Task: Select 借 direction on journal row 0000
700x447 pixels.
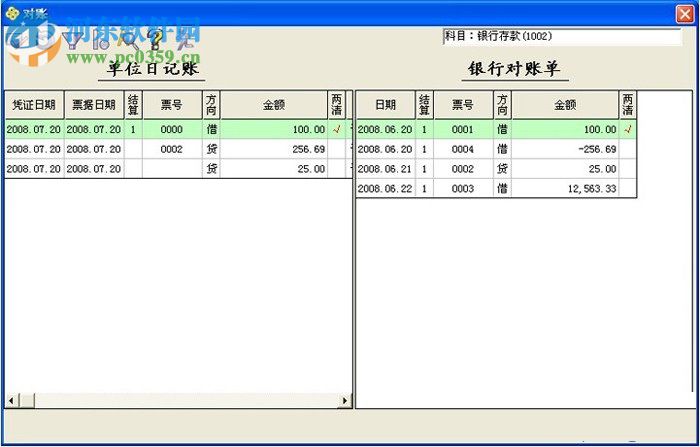Action: point(211,130)
